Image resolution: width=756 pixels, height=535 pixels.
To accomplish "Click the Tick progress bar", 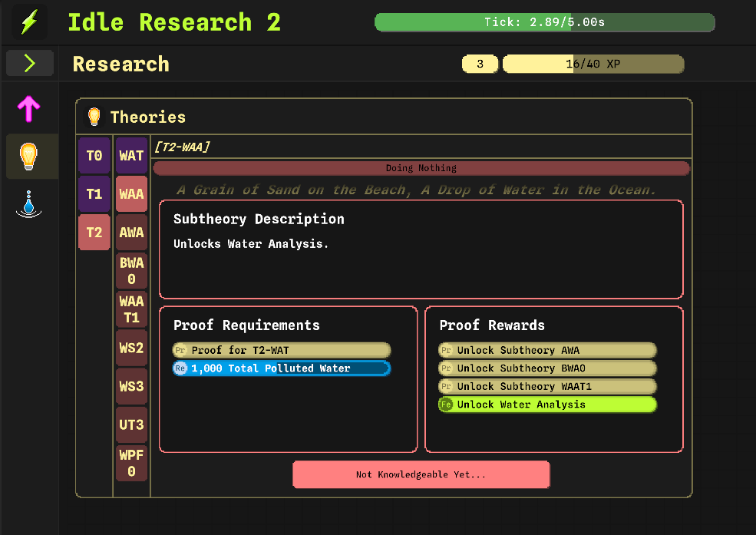I will click(544, 22).
